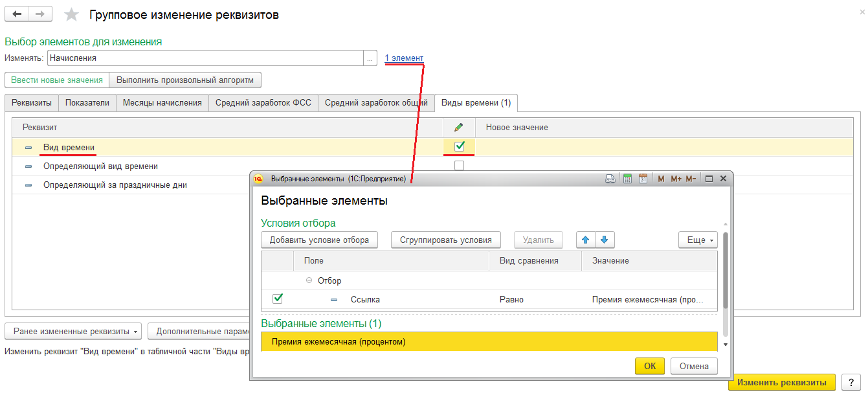Open the calculator icon in dialog titlebar
The width and height of the screenshot is (868, 397).
click(627, 179)
